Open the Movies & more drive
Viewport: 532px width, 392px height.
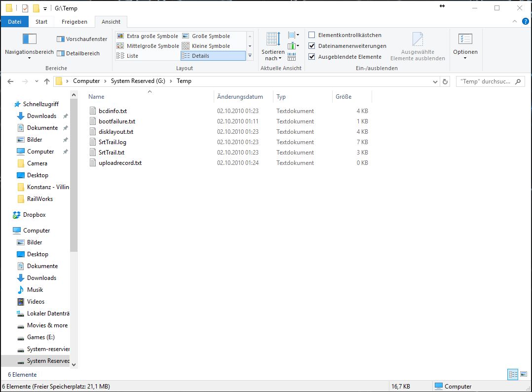[47, 325]
